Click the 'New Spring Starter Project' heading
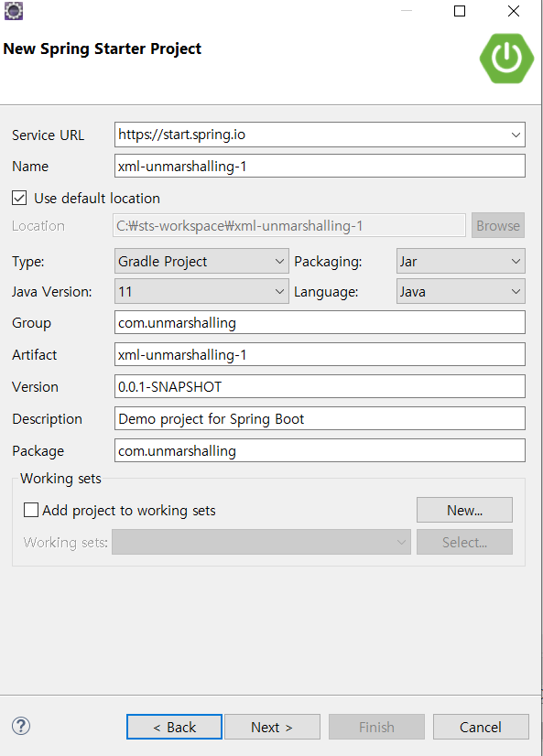The width and height of the screenshot is (543, 756). tap(103, 49)
